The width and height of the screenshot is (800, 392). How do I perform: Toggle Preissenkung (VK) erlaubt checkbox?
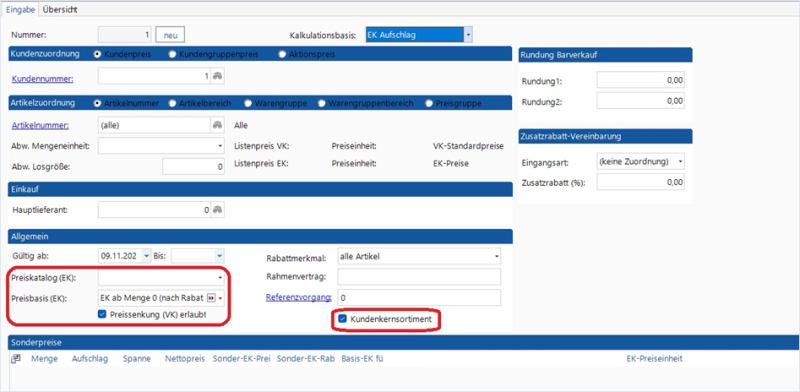102,315
